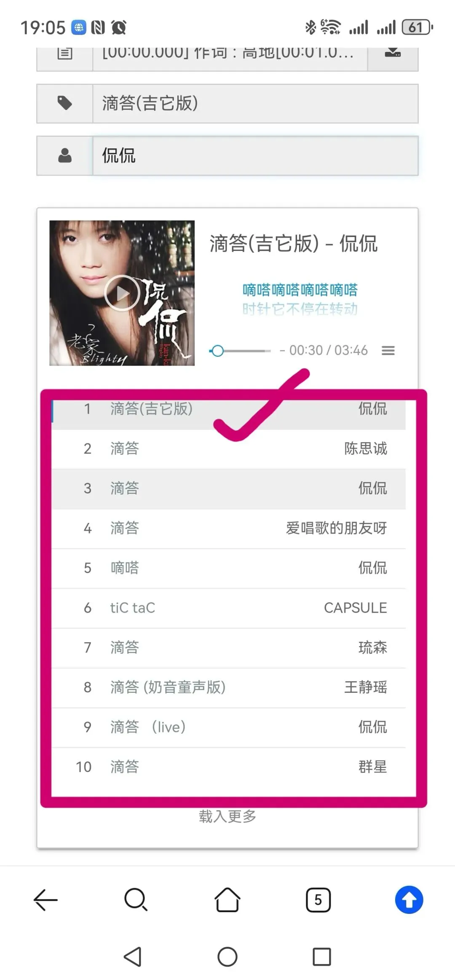Choose track 9 滴答 (live)
The image size is (455, 980).
[x=229, y=727]
